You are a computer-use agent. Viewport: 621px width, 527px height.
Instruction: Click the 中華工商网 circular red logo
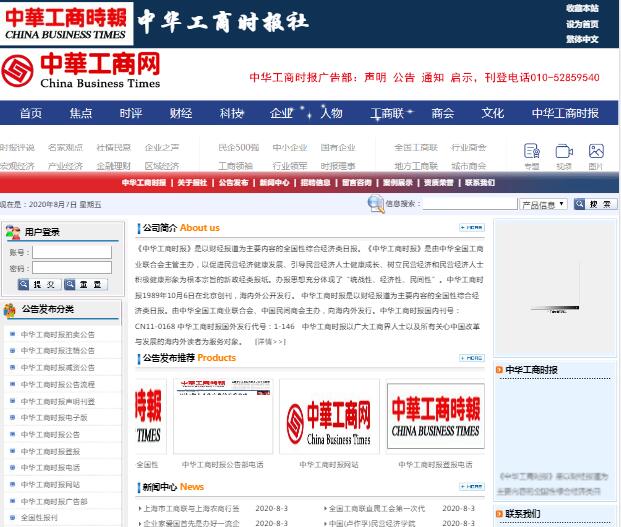17,71
